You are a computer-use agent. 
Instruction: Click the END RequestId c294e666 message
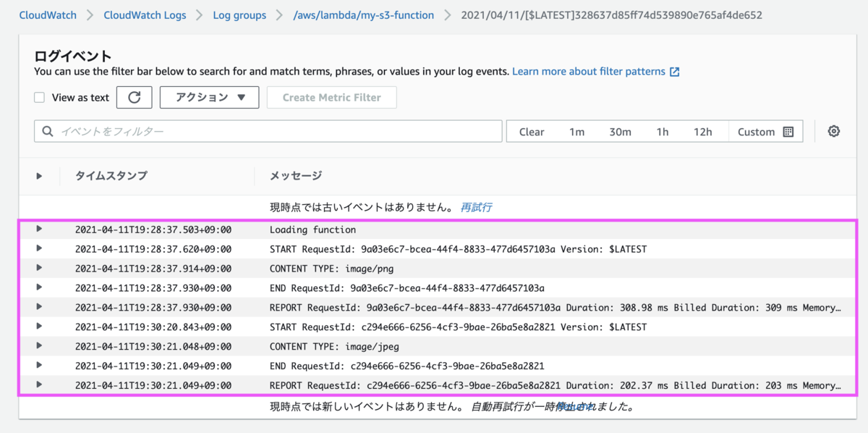[407, 366]
